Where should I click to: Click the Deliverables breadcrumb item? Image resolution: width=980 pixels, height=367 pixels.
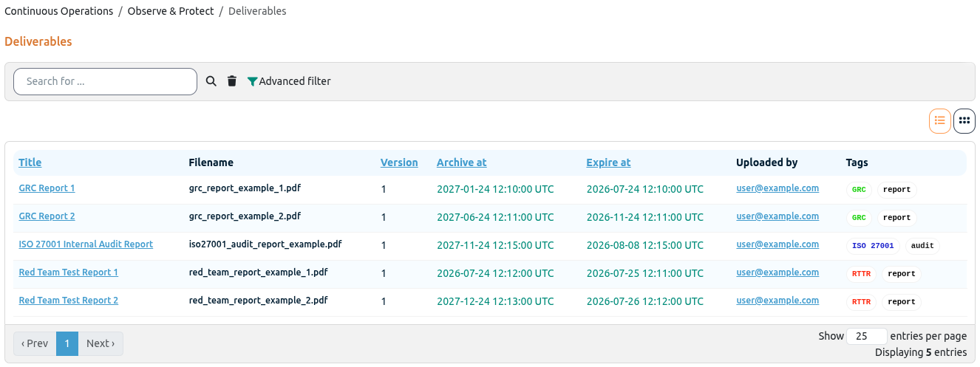[x=257, y=11]
